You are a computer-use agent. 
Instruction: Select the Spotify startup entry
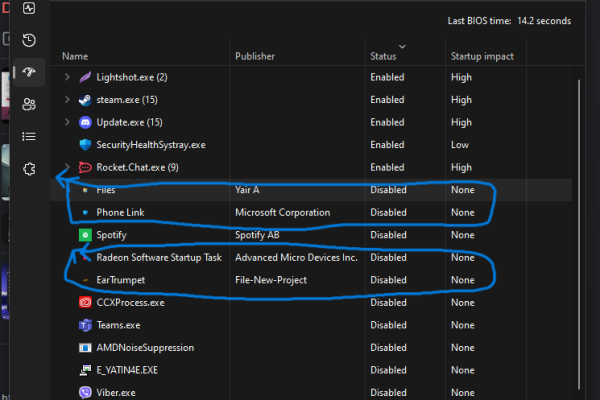[111, 235]
